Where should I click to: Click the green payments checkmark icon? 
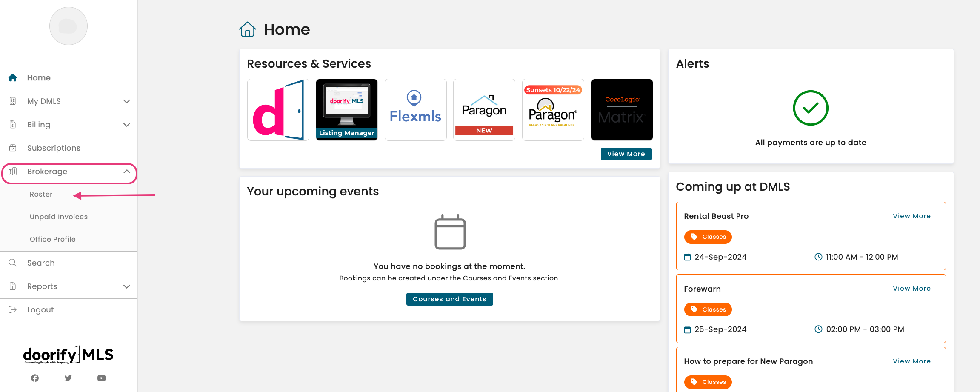(x=811, y=108)
